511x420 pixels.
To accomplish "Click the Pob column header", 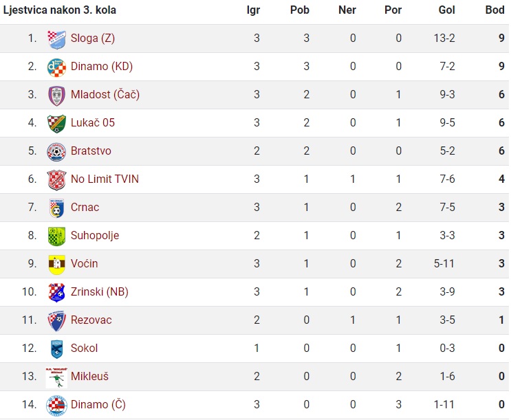I will (x=299, y=10).
